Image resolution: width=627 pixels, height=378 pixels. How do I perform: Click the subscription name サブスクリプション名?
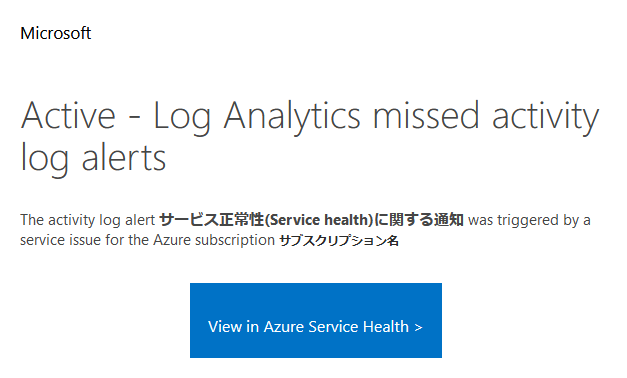(339, 240)
